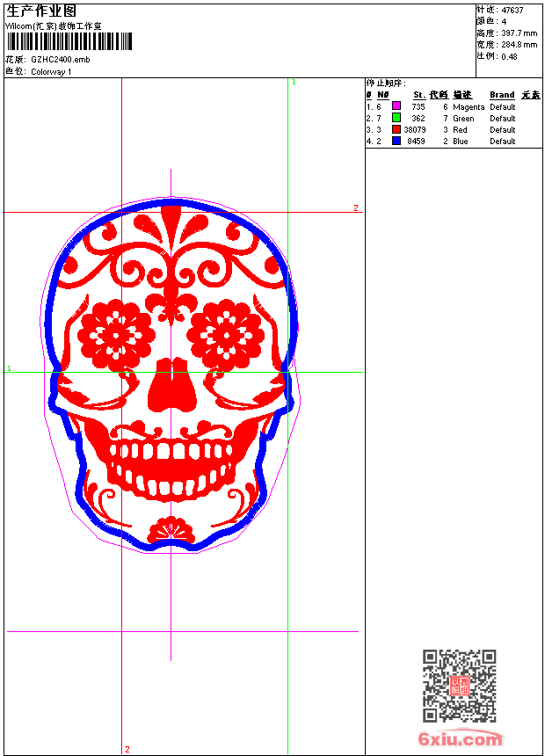Image resolution: width=545 pixels, height=756 pixels.
Task: Click the skull's right flower eye
Action: (225, 335)
